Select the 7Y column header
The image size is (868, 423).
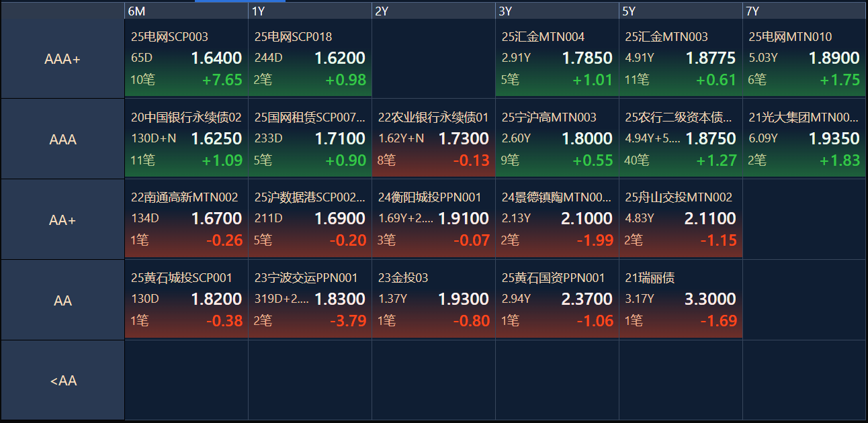[804, 11]
